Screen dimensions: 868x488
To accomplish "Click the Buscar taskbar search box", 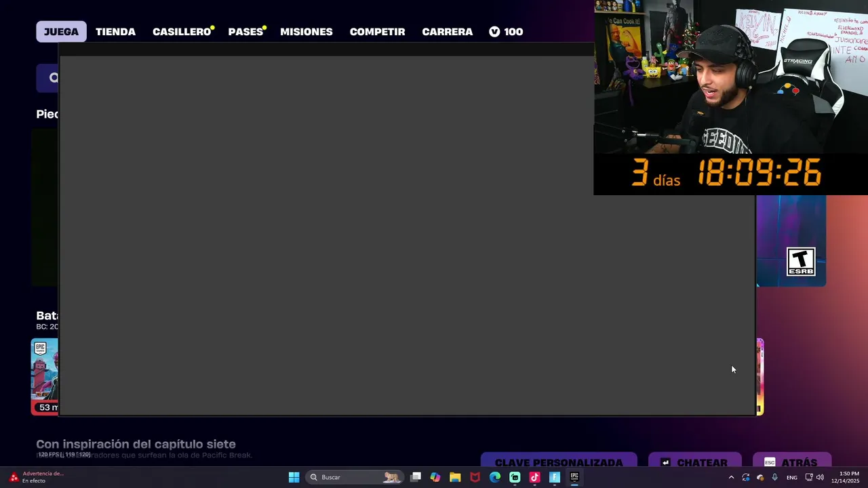I will [x=354, y=477].
